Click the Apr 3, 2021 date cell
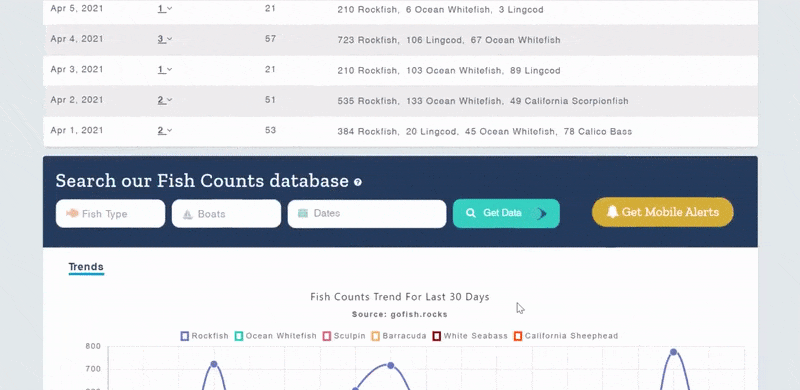The image size is (800, 390). point(77,69)
